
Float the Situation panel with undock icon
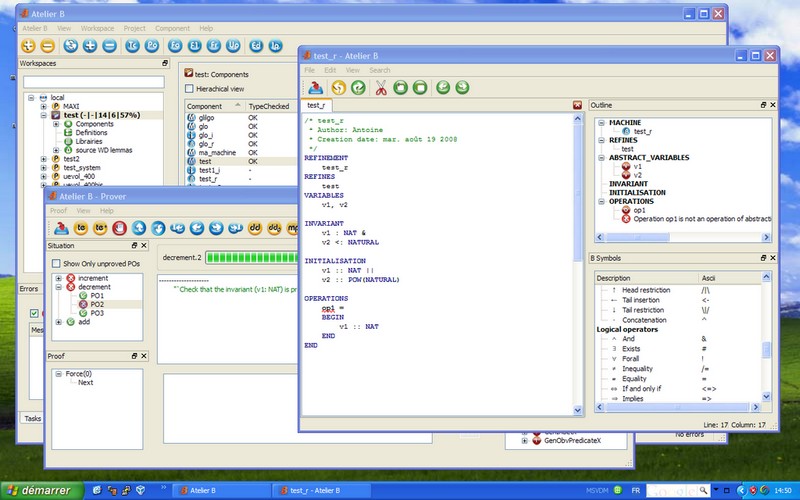tap(134, 245)
